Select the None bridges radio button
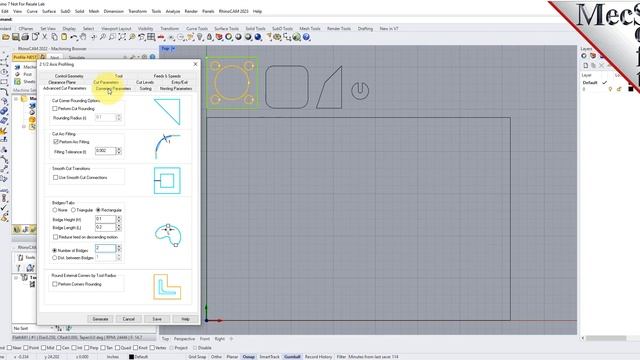Image resolution: width=640 pixels, height=360 pixels. [55, 210]
